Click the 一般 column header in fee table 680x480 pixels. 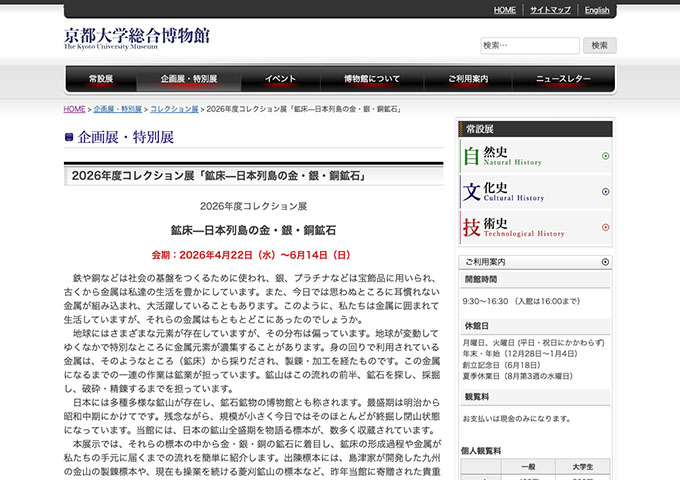(x=528, y=467)
